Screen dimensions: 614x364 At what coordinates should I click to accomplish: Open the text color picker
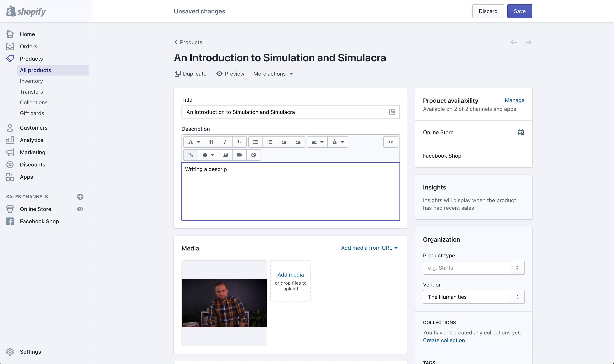click(338, 142)
